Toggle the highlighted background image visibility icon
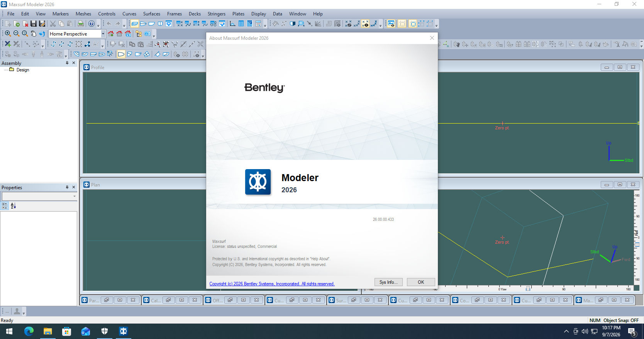 [x=391, y=24]
